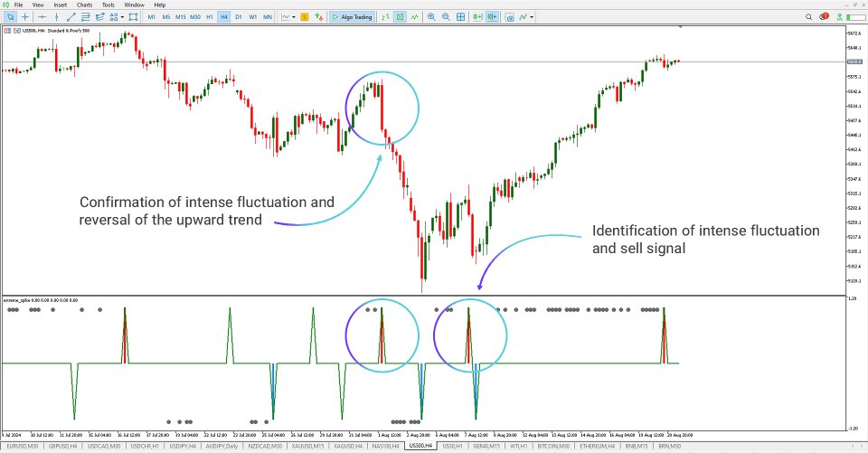Select the trendline drawing tool
Image resolution: width=868 pixels, height=453 pixels.
click(71, 17)
